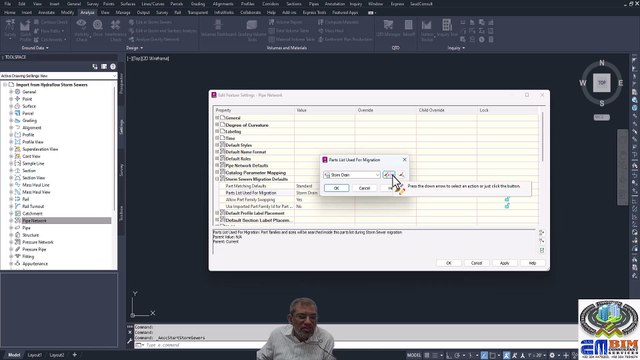640x360 pixels.
Task: Switch to the Home ribbon tab
Action: 10,13
